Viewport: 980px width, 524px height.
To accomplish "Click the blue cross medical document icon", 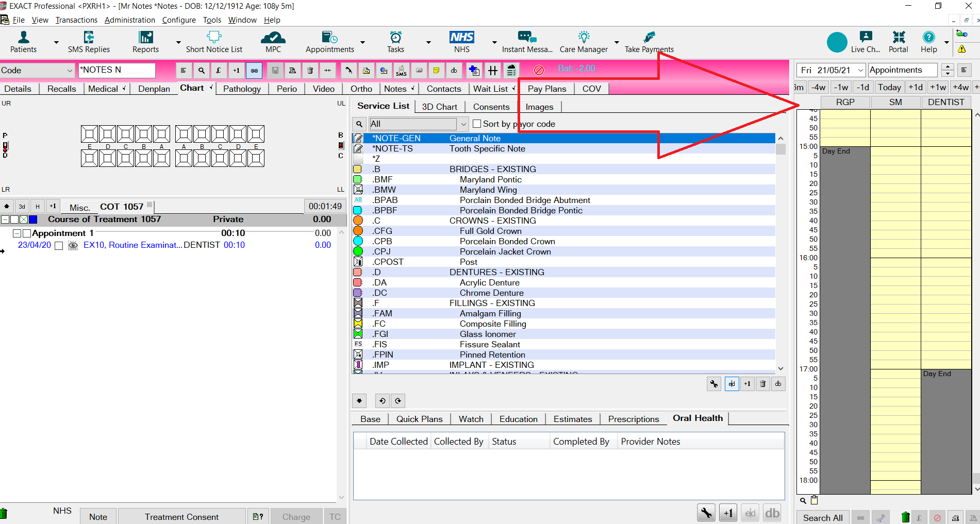I will tap(474, 71).
